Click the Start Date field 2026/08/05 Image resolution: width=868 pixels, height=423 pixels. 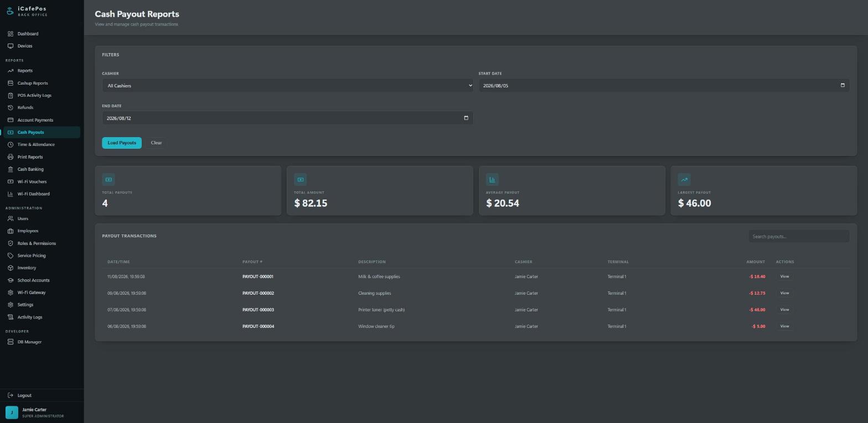pos(664,86)
